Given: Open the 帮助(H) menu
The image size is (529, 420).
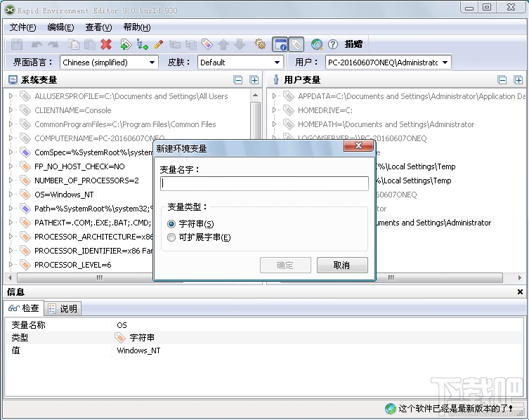Looking at the screenshot, I should (x=136, y=27).
